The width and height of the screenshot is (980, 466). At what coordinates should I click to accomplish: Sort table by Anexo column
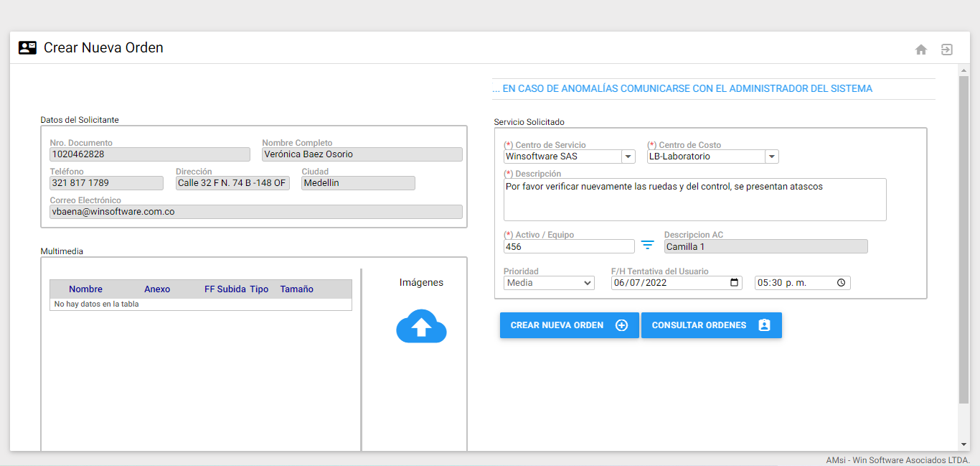click(157, 289)
